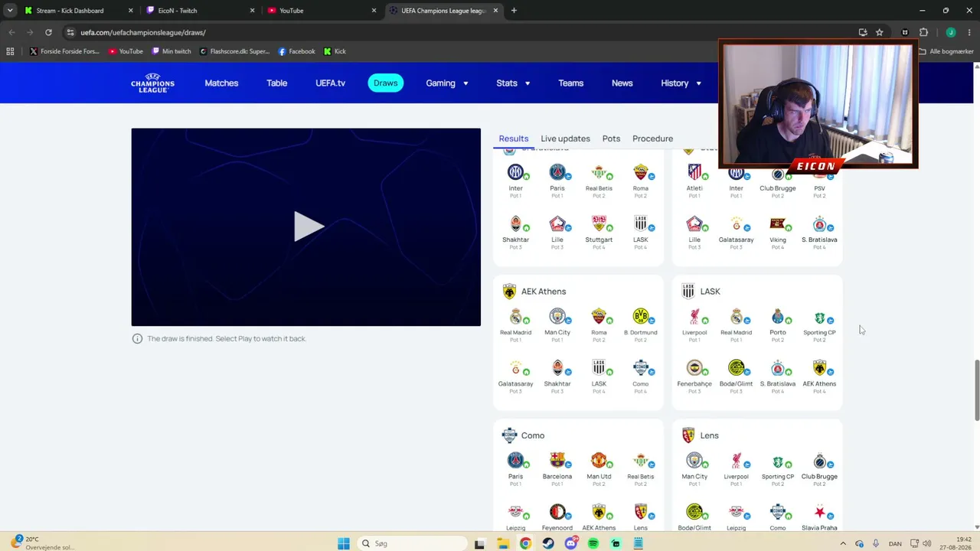Click the B. Dortmund crest
Screen dimensions: 980x551
pos(641,316)
